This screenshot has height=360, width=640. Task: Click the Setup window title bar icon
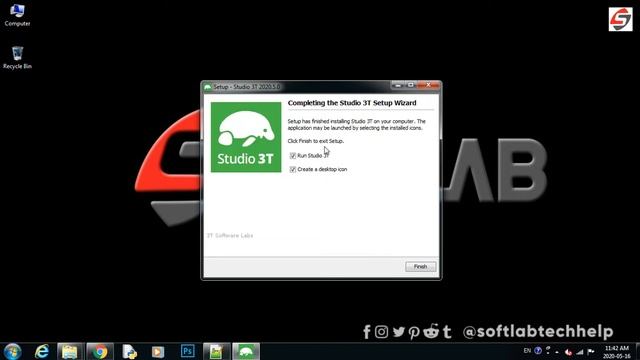(x=208, y=87)
